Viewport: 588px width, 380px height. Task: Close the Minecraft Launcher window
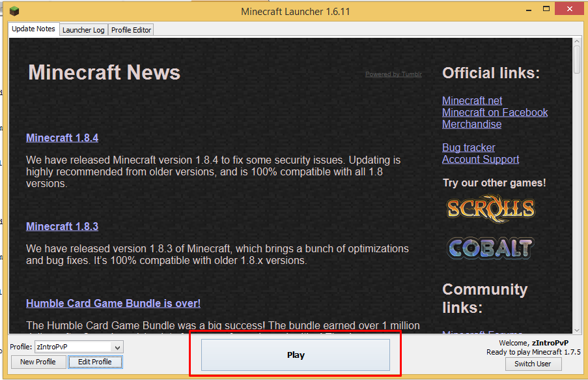tap(570, 8)
